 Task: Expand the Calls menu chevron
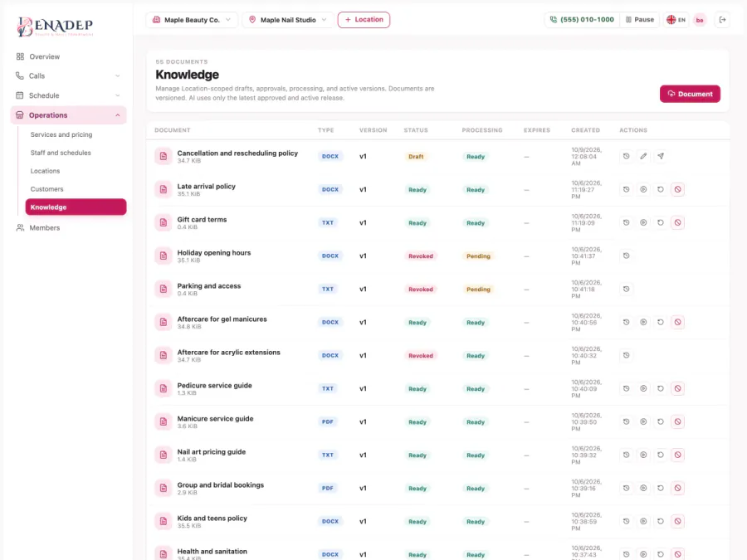click(x=118, y=75)
